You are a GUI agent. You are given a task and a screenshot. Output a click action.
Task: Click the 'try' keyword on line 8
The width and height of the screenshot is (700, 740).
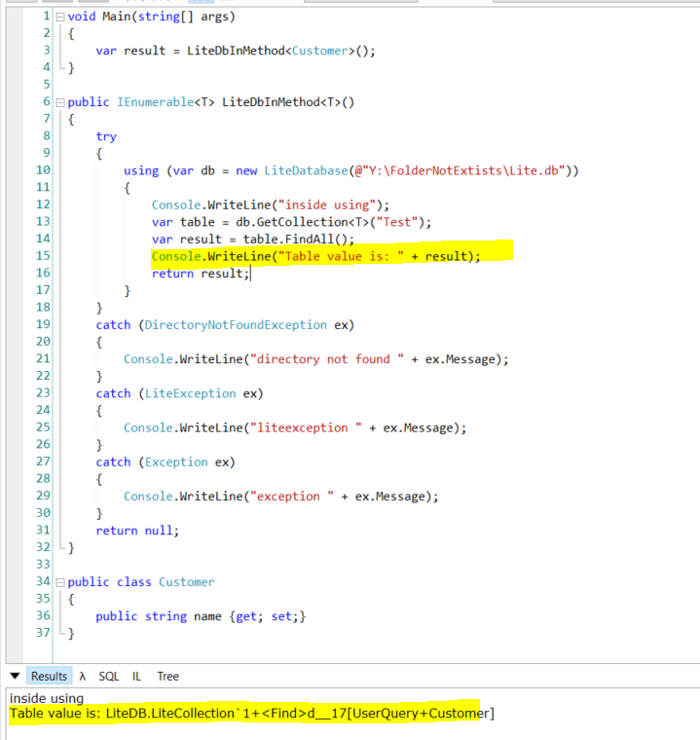coord(106,137)
